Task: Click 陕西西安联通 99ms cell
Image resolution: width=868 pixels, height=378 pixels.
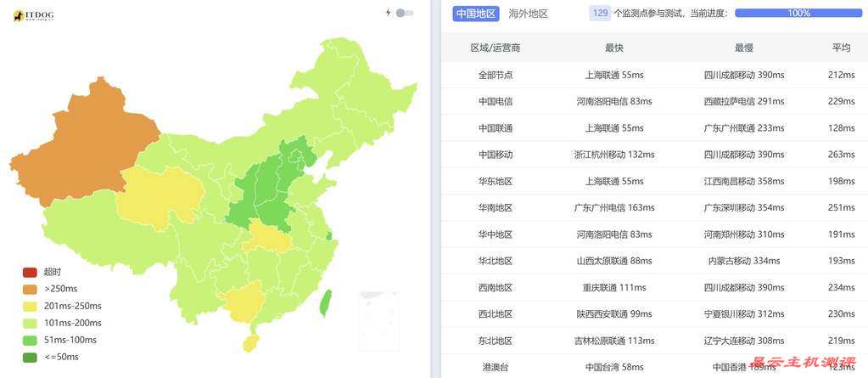Action: [614, 314]
